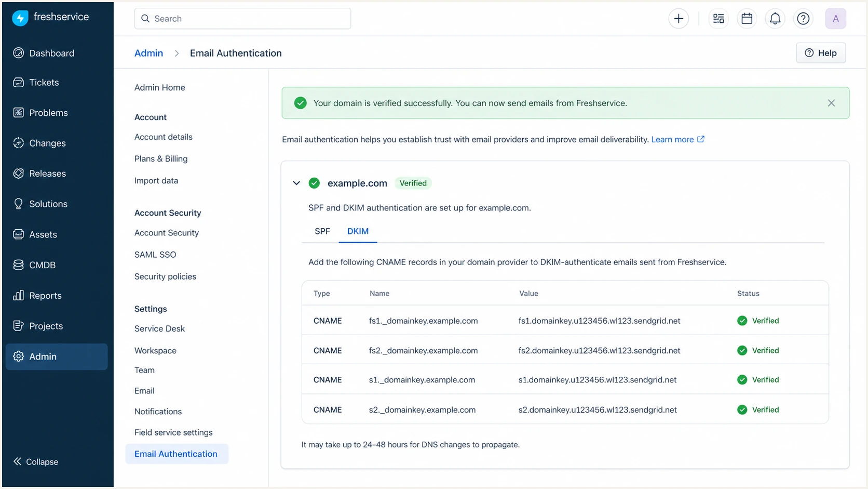The image size is (868, 489).
Task: Click the Verified badge next to example.com
Action: click(x=413, y=183)
